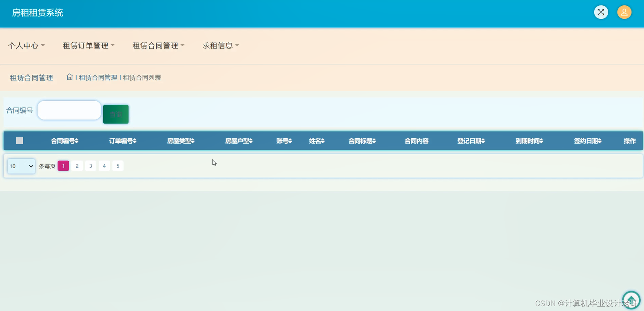Screen dimensions: 644x311
Task: Click the 合同编号 search label
Action: point(20,110)
